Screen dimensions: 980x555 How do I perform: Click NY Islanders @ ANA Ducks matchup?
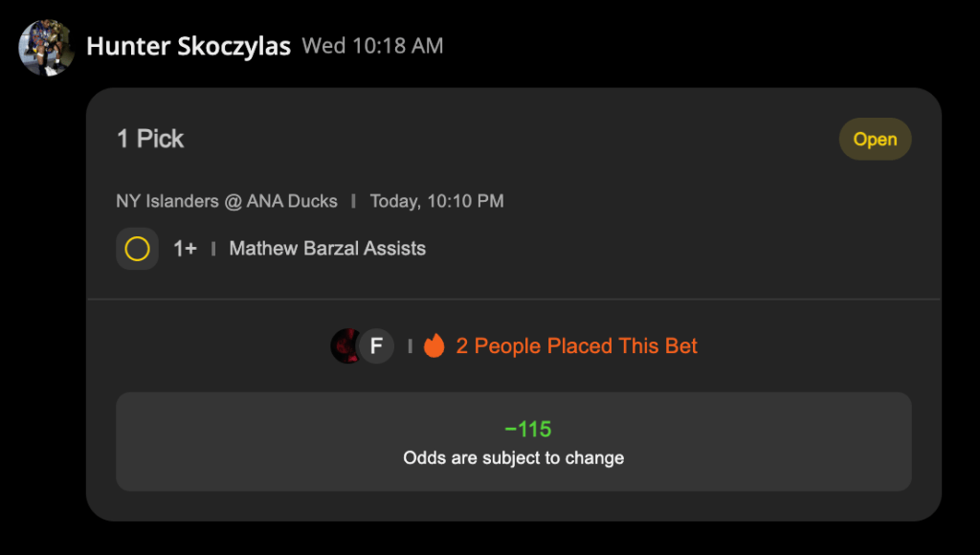click(x=227, y=201)
